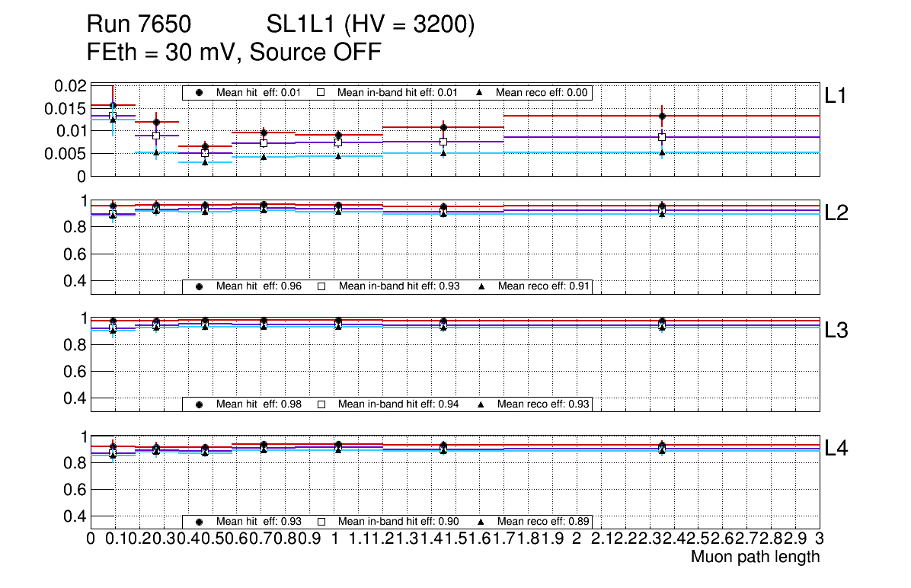Click the long red line at right of L1 panel
Viewport: 911px width, 588px height.
tap(739, 116)
